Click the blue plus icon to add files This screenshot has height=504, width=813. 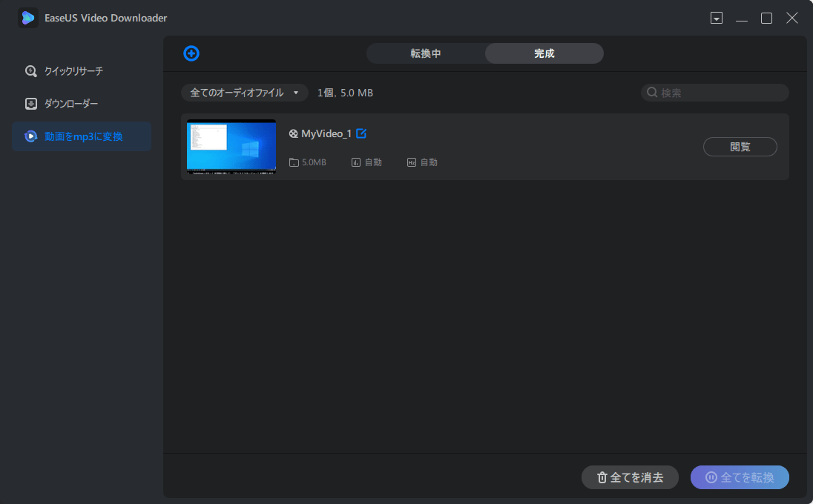click(x=191, y=53)
